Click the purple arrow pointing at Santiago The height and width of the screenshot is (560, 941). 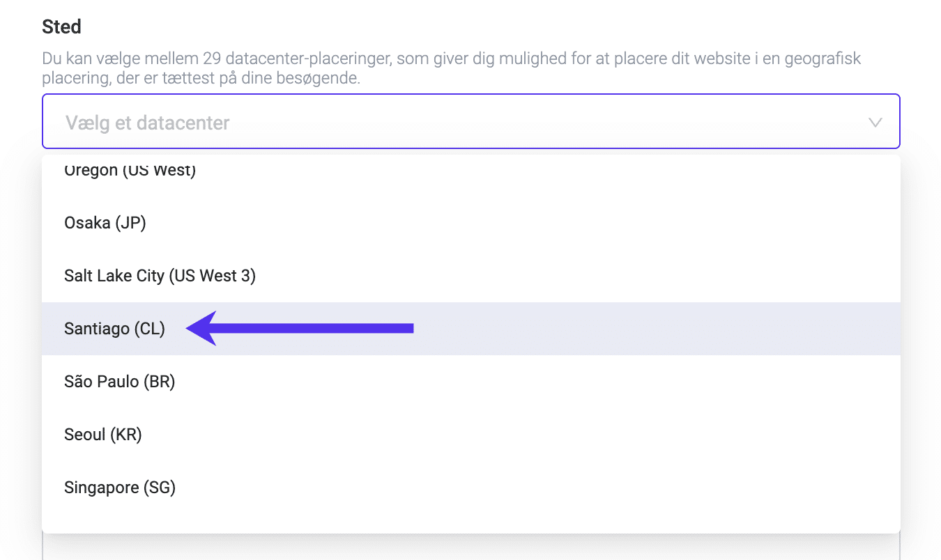(x=300, y=328)
